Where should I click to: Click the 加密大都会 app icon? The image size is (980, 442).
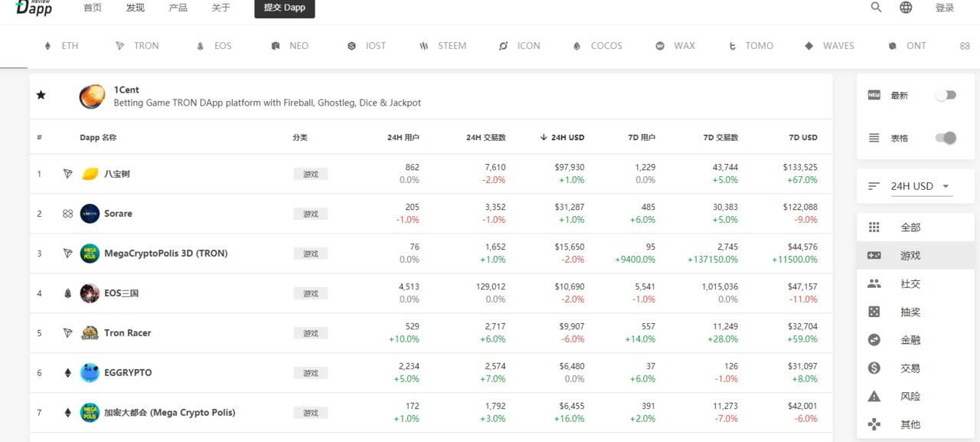(90, 413)
